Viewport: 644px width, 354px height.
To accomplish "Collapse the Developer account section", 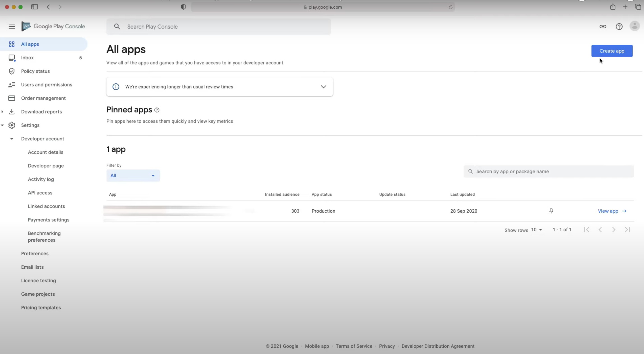I will [x=11, y=139].
